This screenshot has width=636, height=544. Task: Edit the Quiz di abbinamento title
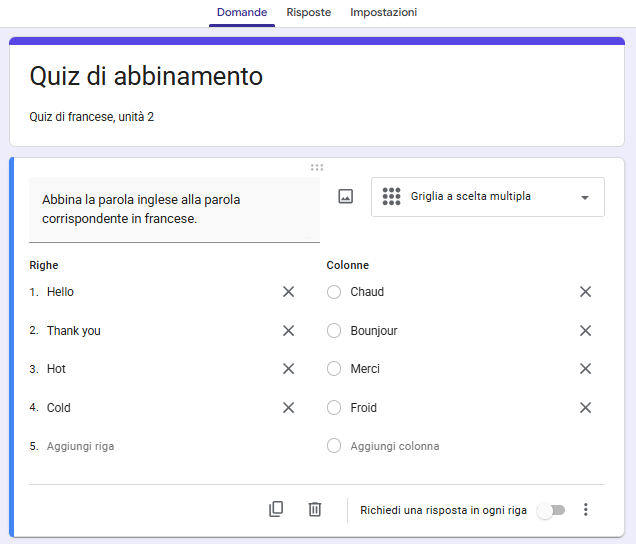point(146,76)
